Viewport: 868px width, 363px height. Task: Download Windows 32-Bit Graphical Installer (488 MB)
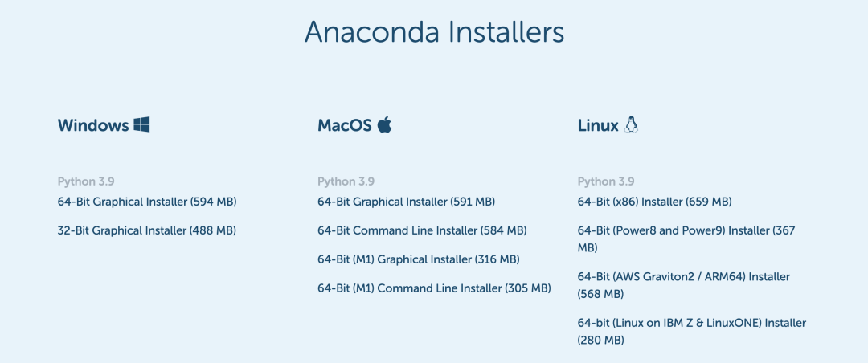click(x=147, y=230)
